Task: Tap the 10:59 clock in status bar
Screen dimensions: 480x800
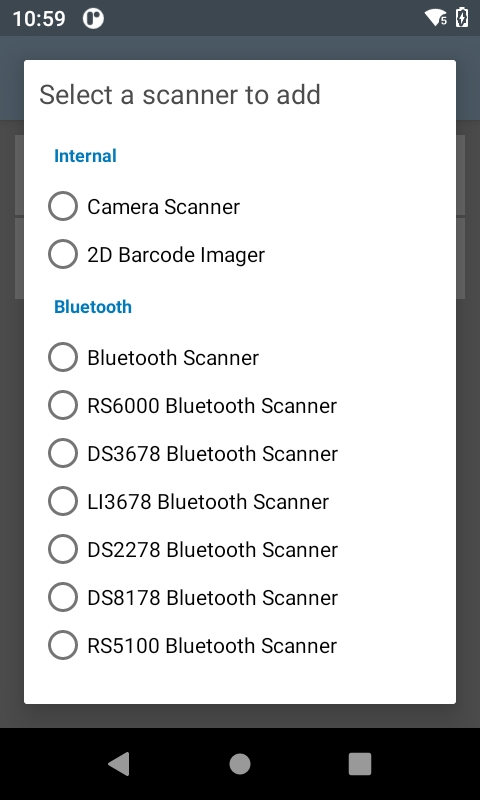Action: point(39,19)
